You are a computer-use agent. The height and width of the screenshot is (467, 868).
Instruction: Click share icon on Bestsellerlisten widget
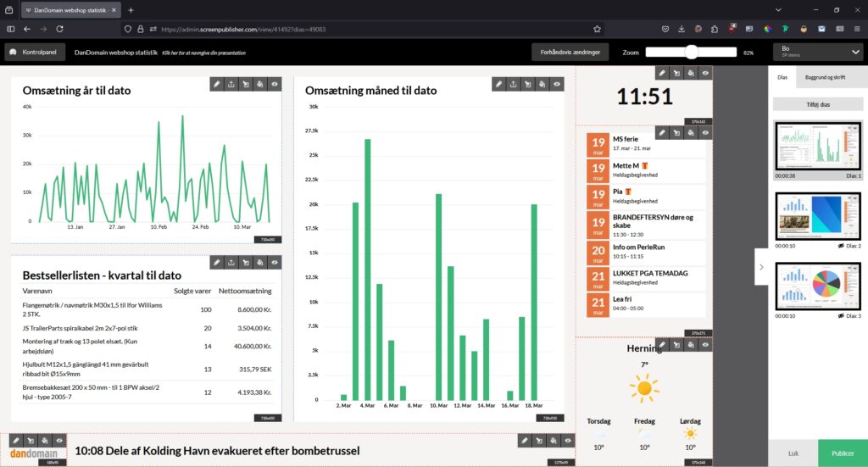(x=231, y=262)
